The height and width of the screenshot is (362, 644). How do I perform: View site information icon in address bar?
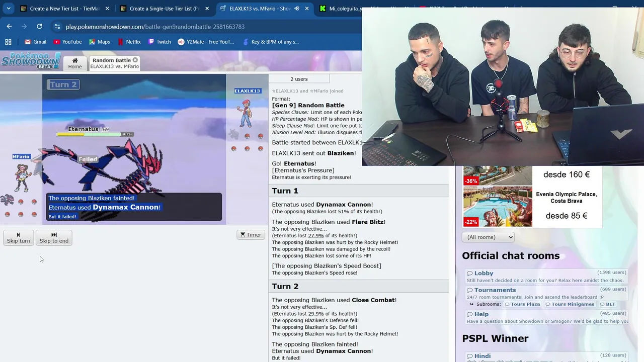point(57,27)
